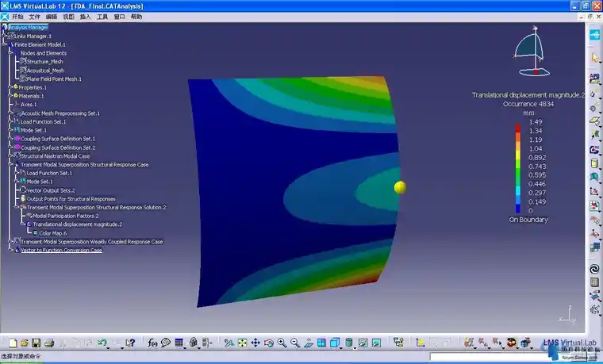Select Plane Field Point Mesh.1

[x=54, y=79]
